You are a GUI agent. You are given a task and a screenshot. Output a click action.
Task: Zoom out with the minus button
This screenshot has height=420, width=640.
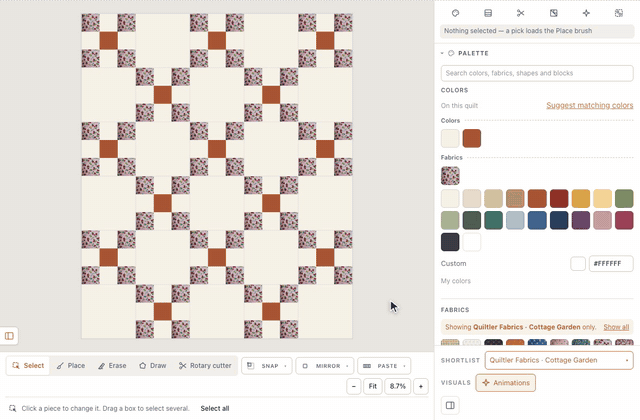pyautogui.click(x=354, y=386)
